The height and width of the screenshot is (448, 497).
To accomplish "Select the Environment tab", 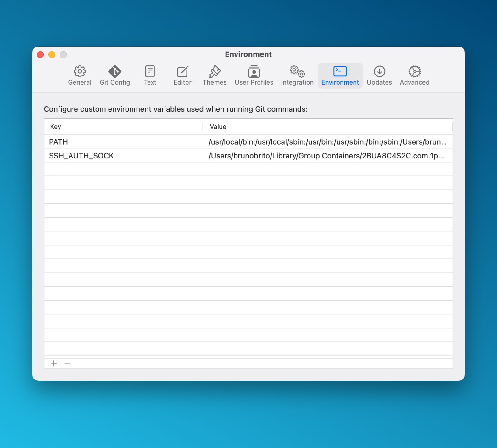I will tap(340, 75).
